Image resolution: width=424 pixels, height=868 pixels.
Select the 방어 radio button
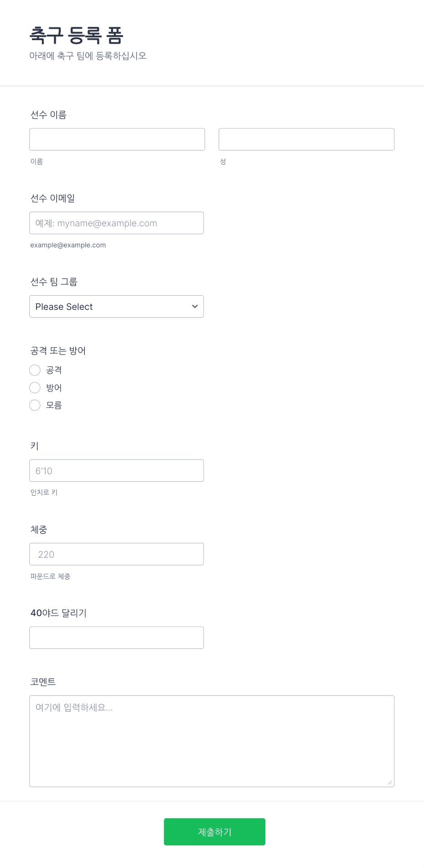[x=35, y=387]
